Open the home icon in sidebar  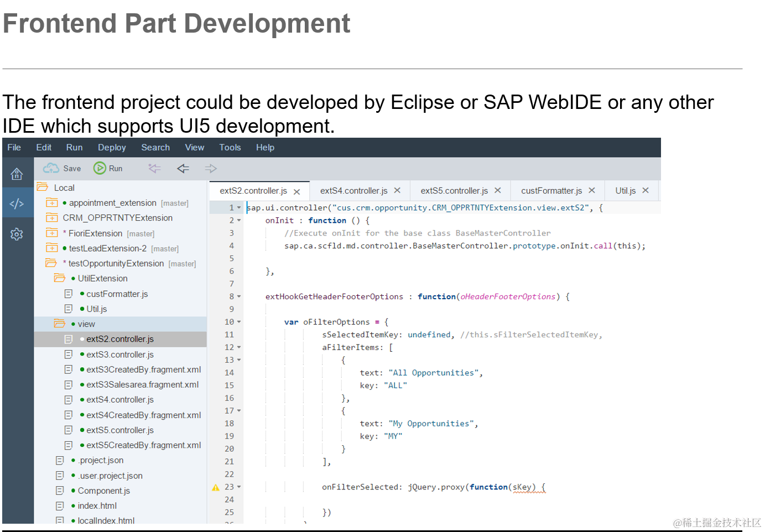pos(17,174)
